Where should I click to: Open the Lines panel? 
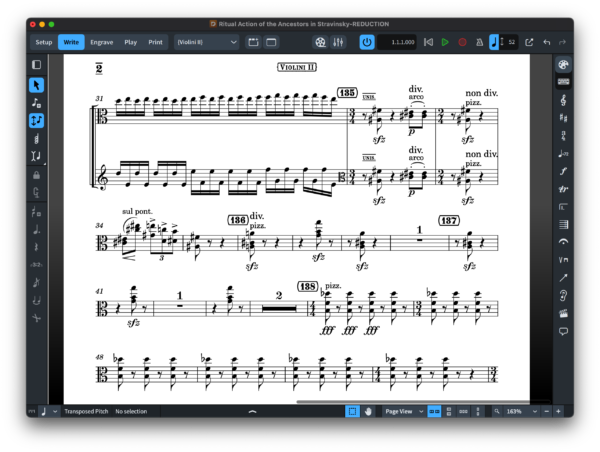563,278
